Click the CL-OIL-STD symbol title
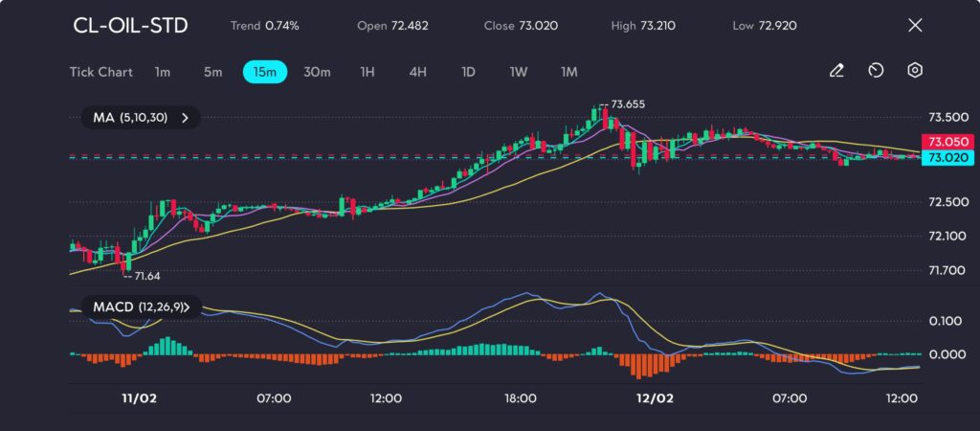Screen dimensions: 980x431 click(x=130, y=26)
